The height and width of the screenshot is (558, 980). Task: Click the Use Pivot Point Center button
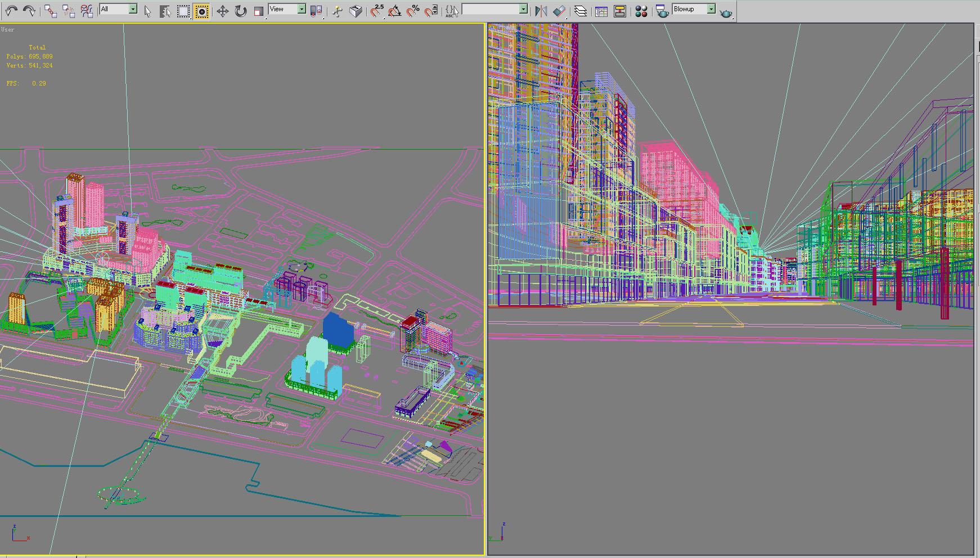(x=316, y=11)
